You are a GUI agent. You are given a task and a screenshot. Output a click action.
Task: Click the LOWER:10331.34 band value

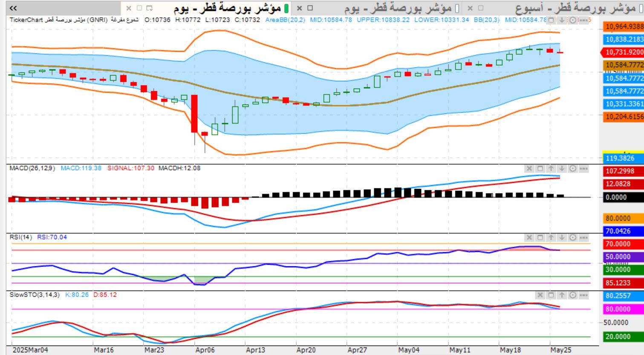point(442,20)
